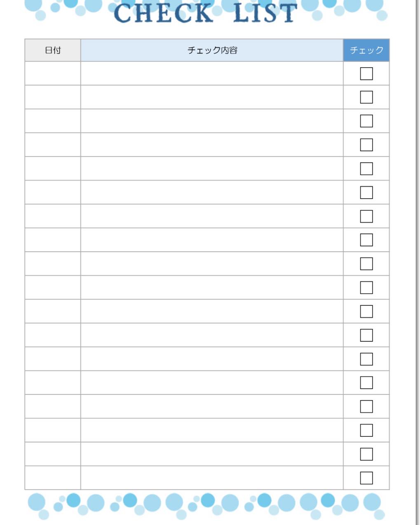Click the CHECK LIST title text
The image size is (420, 525).
point(205,13)
